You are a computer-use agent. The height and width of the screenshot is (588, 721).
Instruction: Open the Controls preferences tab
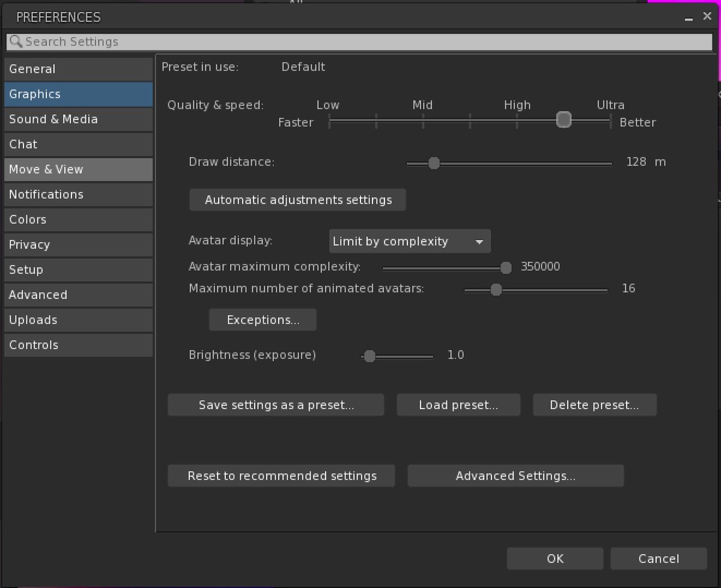tap(78, 345)
